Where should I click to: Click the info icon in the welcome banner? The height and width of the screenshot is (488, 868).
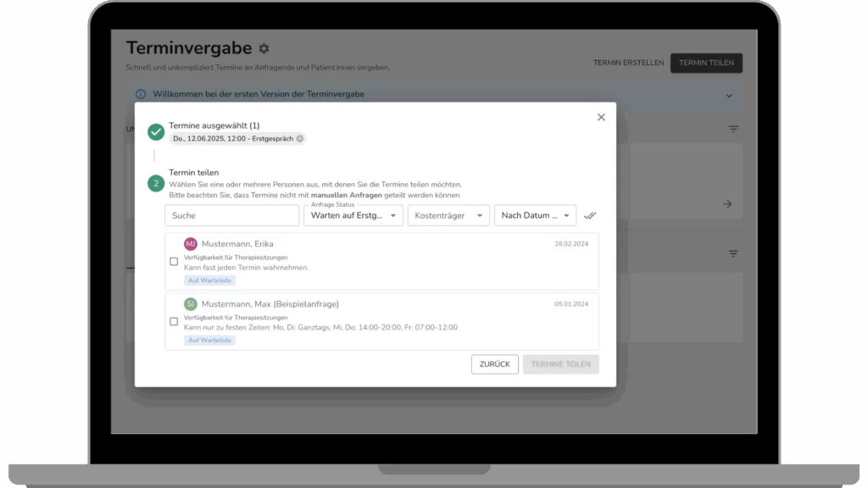141,94
